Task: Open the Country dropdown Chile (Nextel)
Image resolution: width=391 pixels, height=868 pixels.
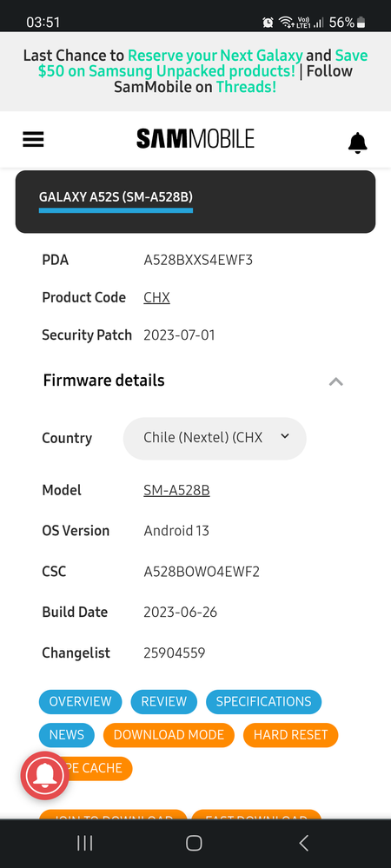Action: tap(215, 438)
